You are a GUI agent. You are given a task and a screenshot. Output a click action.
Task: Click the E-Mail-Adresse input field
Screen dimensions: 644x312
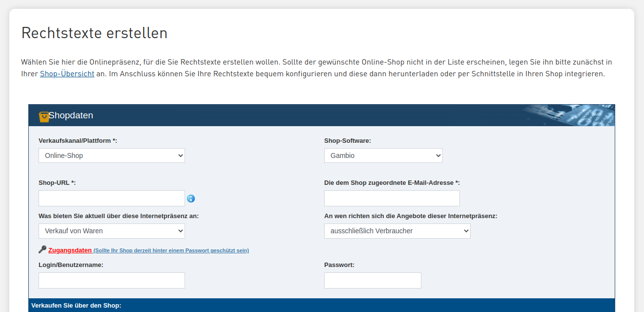tap(392, 198)
